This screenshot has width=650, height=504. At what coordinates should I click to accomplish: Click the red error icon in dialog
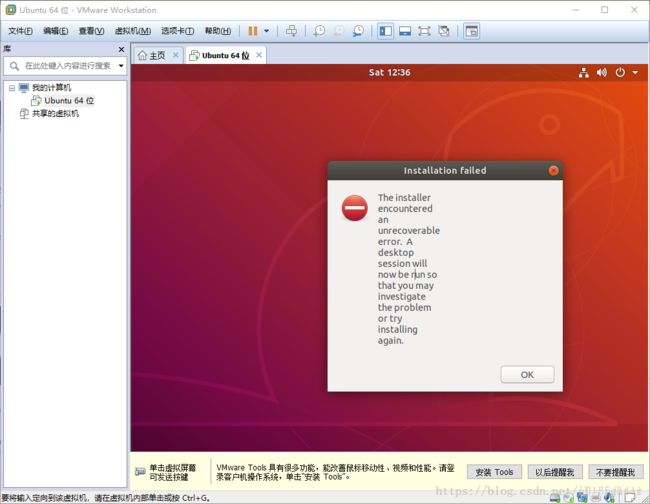354,208
